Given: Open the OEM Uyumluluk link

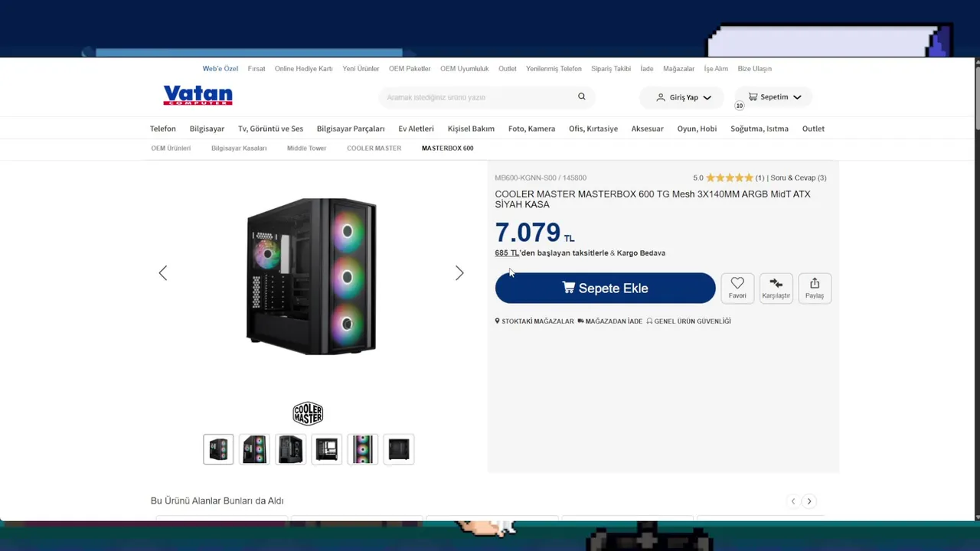Looking at the screenshot, I should coord(464,69).
